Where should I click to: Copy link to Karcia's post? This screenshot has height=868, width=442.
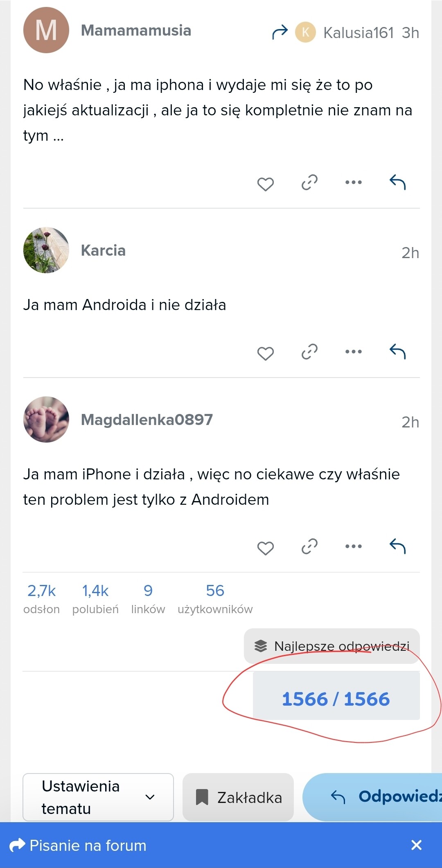(309, 352)
